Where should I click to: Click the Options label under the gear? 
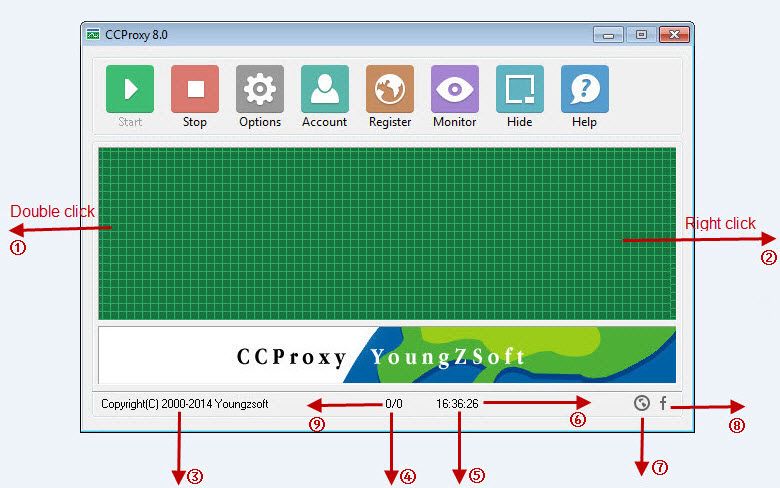pos(260,122)
